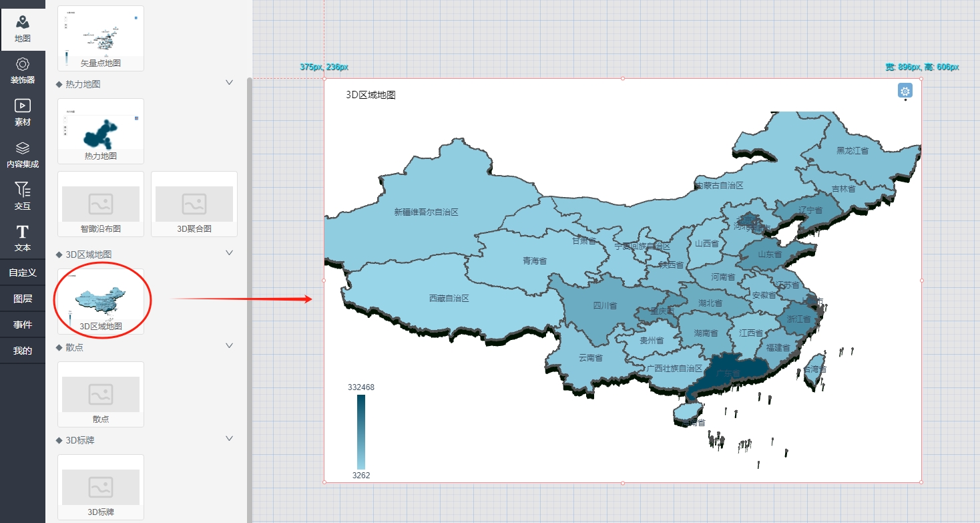Viewport: 980px width, 523px height.
Task: Open the 我的 panel
Action: (23, 351)
